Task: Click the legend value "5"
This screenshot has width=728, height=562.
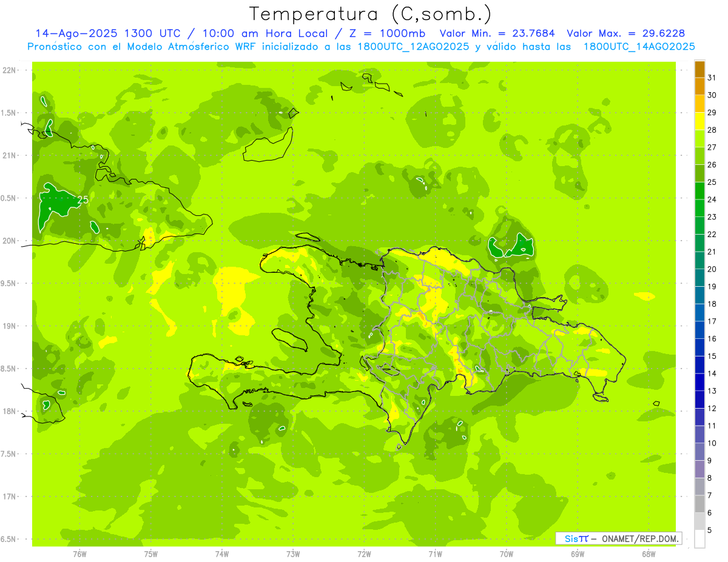Action: pyautogui.click(x=710, y=530)
